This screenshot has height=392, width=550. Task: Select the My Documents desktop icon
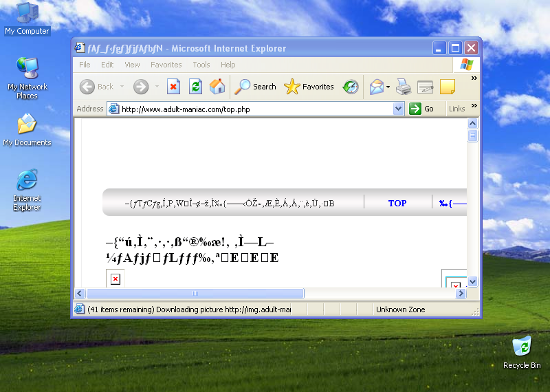tap(27, 129)
